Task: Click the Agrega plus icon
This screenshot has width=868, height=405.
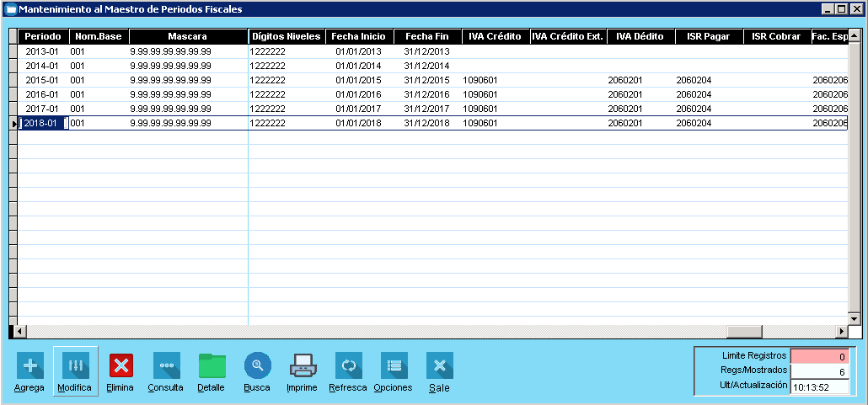Action: pyautogui.click(x=30, y=366)
